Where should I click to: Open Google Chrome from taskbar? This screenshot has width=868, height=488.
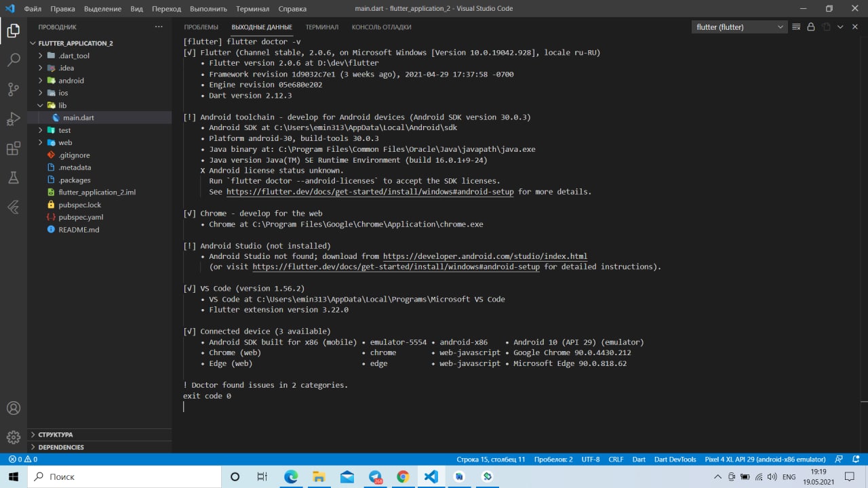(x=403, y=476)
